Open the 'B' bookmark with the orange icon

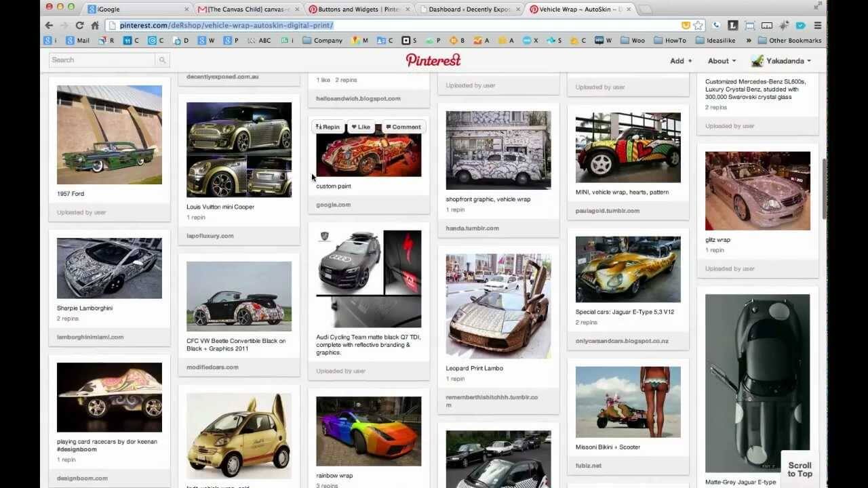pos(457,41)
